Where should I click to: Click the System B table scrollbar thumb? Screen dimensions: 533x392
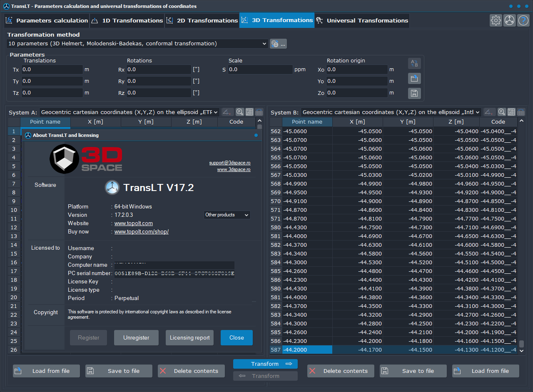point(521,344)
